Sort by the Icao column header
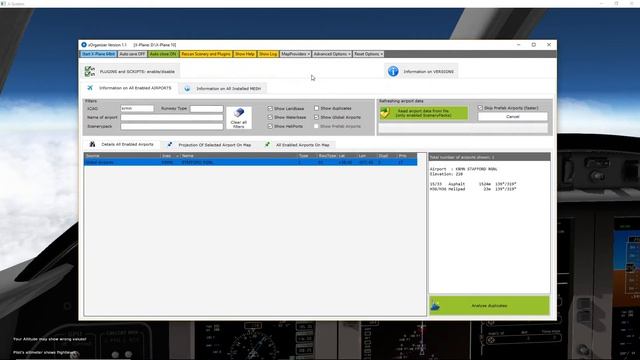Screen dimensions: 640x360 tap(170, 156)
